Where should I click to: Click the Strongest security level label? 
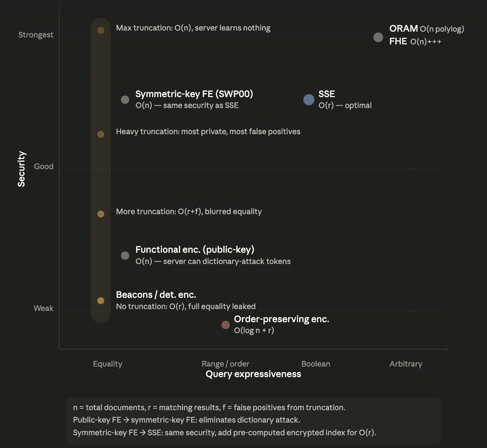[x=36, y=35]
